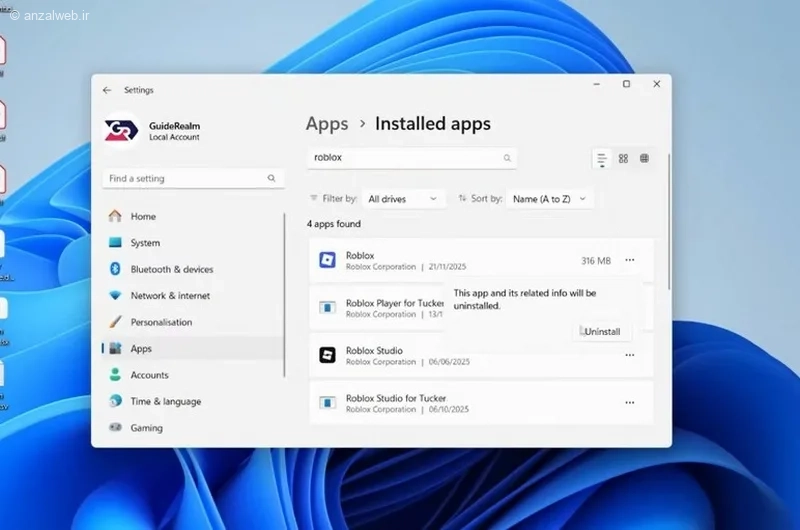Click the '4 apps found' text

click(x=334, y=224)
